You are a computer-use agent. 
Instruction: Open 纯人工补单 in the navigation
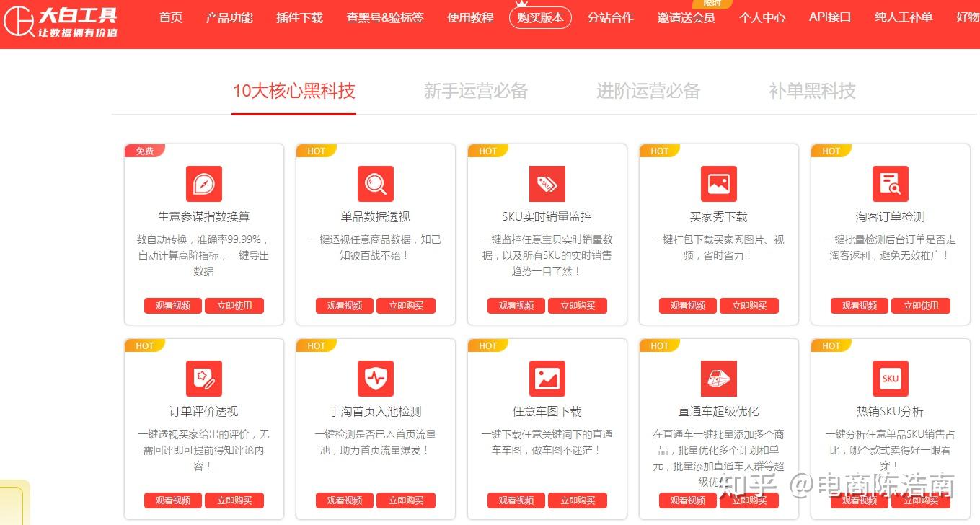(x=903, y=17)
